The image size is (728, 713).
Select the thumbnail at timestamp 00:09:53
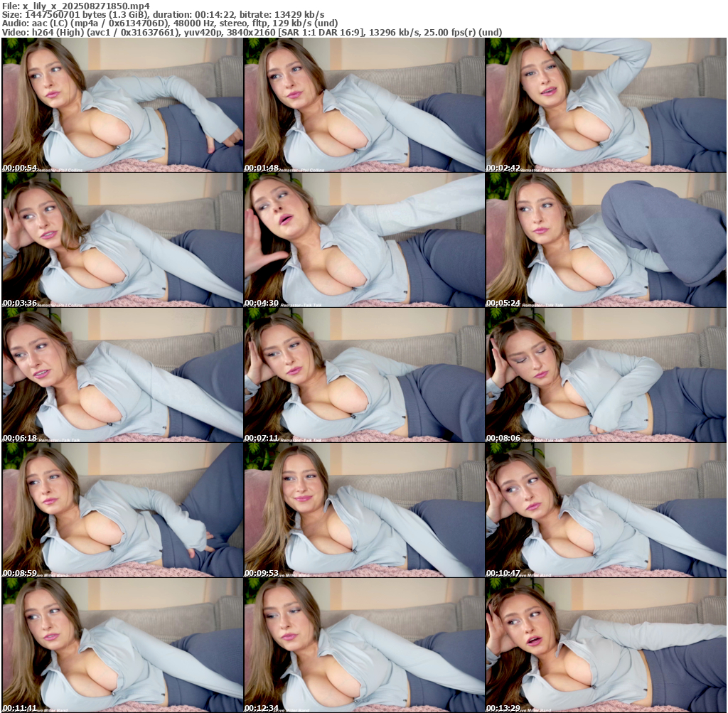(365, 510)
